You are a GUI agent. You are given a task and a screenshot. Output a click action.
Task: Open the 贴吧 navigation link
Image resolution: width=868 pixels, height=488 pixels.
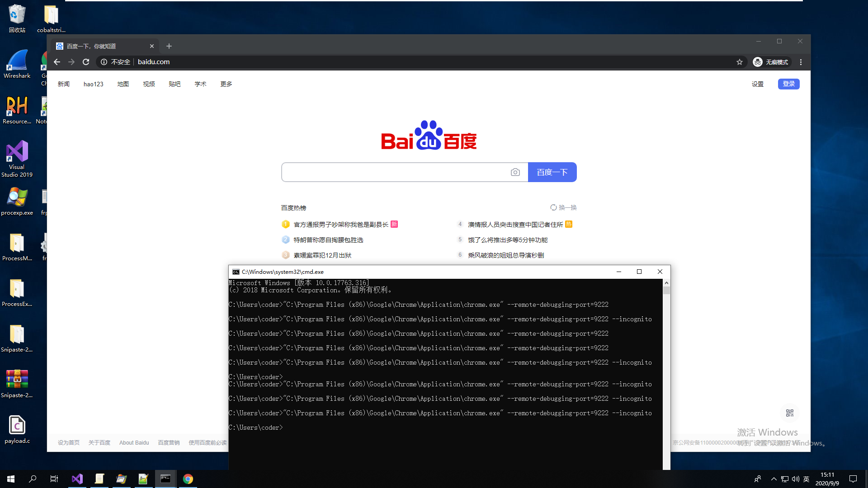pos(175,84)
